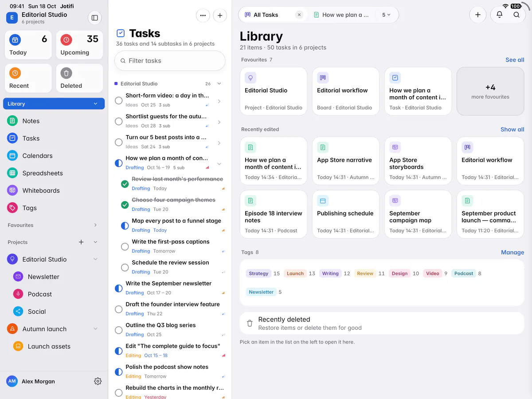The height and width of the screenshot is (399, 532).
Task: Focus the Filter tasks search field
Action: click(x=170, y=61)
